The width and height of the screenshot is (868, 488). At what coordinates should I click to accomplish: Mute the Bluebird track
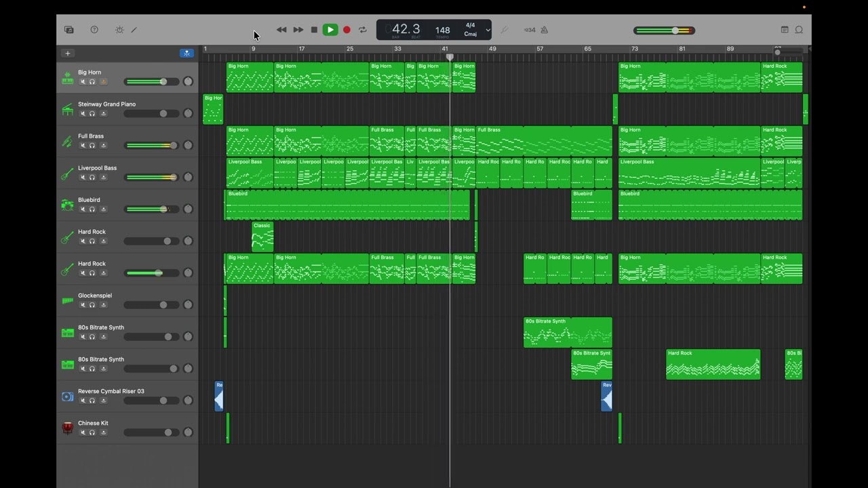tap(83, 209)
